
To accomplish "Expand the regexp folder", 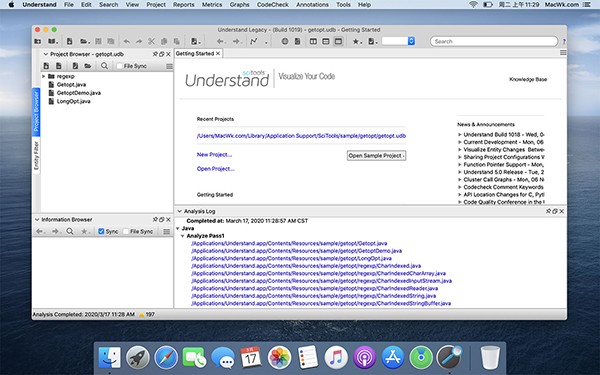I will tap(44, 76).
